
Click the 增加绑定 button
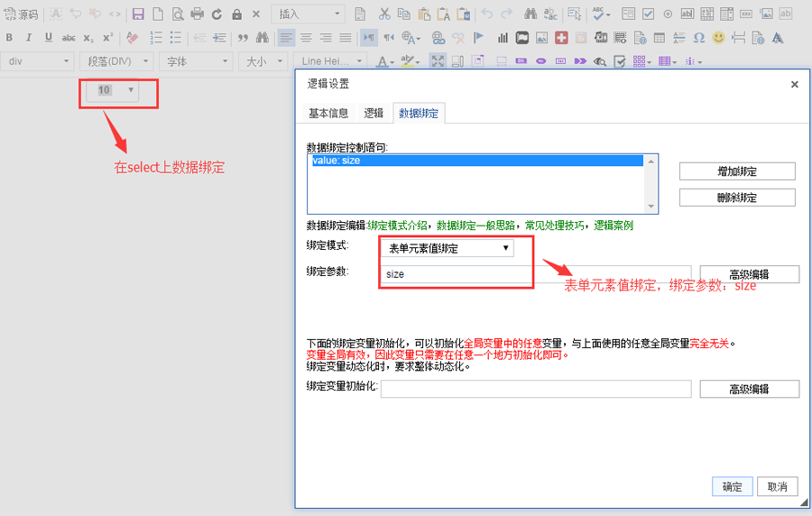pyautogui.click(x=736, y=171)
